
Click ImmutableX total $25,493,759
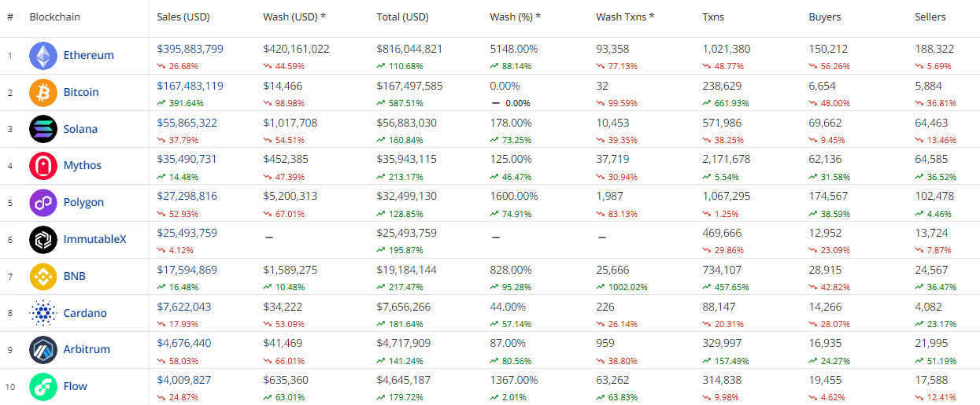click(407, 233)
